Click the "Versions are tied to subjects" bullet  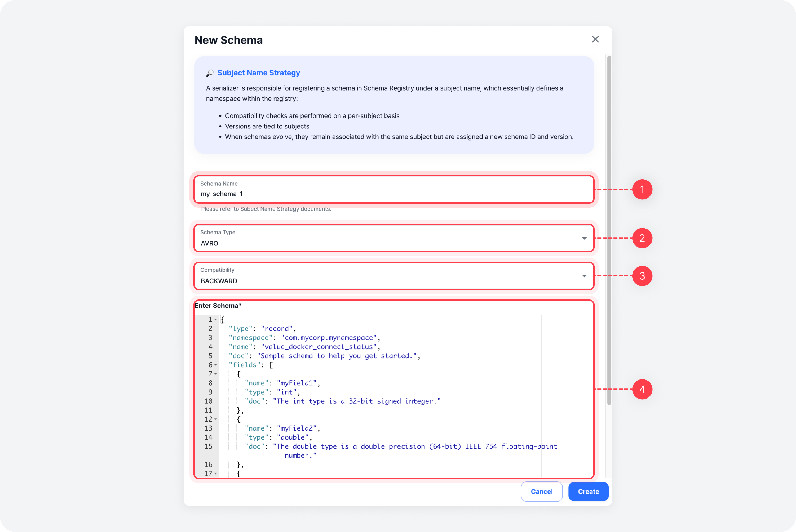click(x=267, y=126)
